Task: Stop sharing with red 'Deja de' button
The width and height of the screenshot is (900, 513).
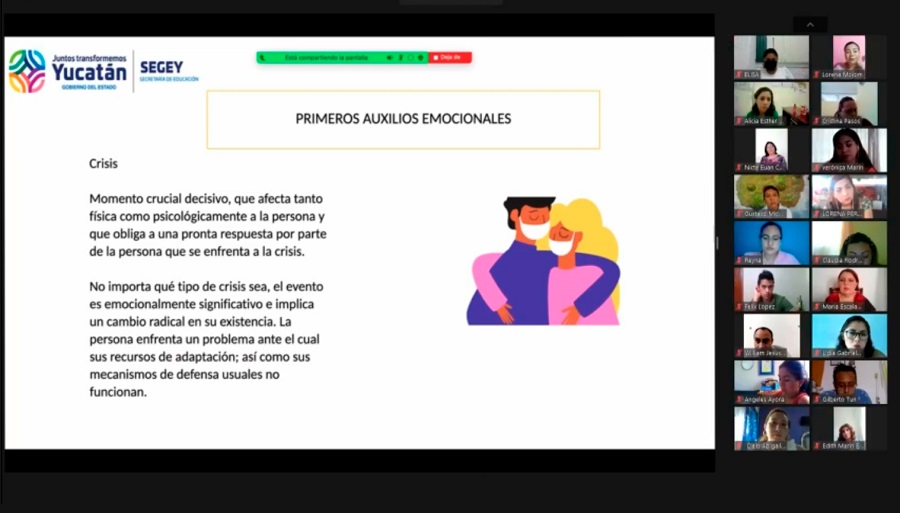Action: tap(450, 57)
